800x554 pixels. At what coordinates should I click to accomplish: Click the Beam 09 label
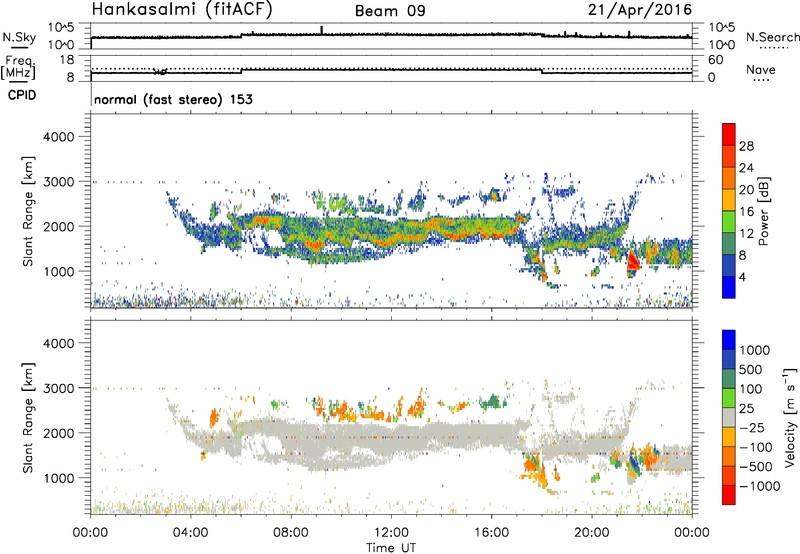(390, 11)
